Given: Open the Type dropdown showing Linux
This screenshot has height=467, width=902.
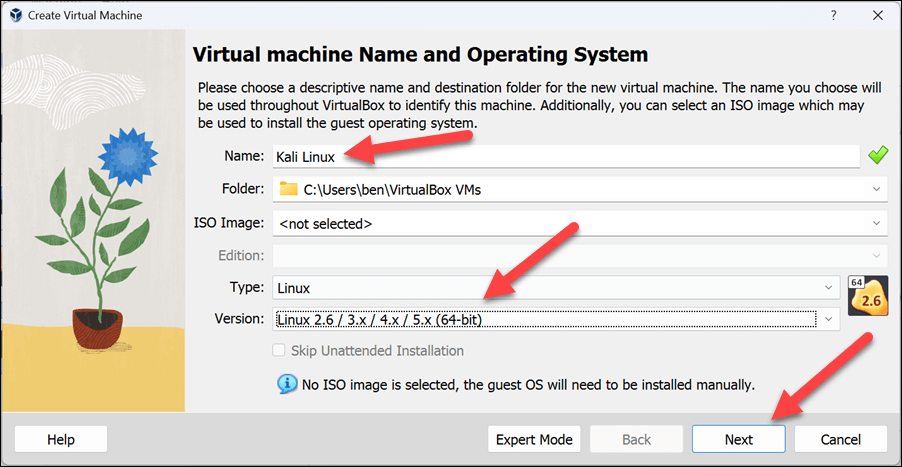Looking at the screenshot, I should (556, 288).
